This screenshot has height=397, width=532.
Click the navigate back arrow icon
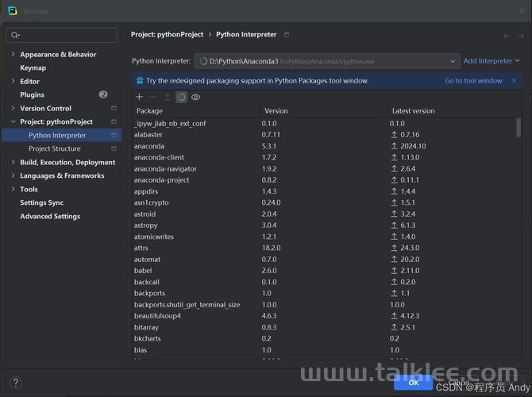point(507,35)
